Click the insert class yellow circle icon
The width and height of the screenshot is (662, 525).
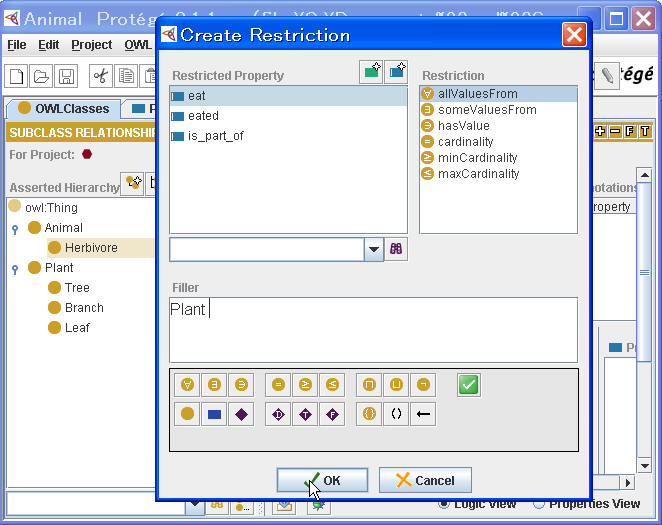186,414
